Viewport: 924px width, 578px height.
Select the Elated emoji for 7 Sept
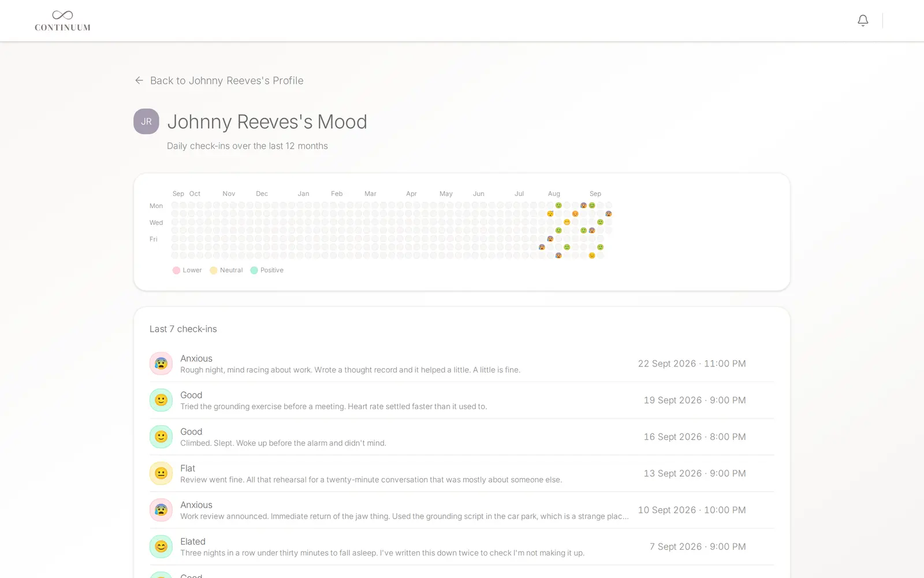(161, 547)
